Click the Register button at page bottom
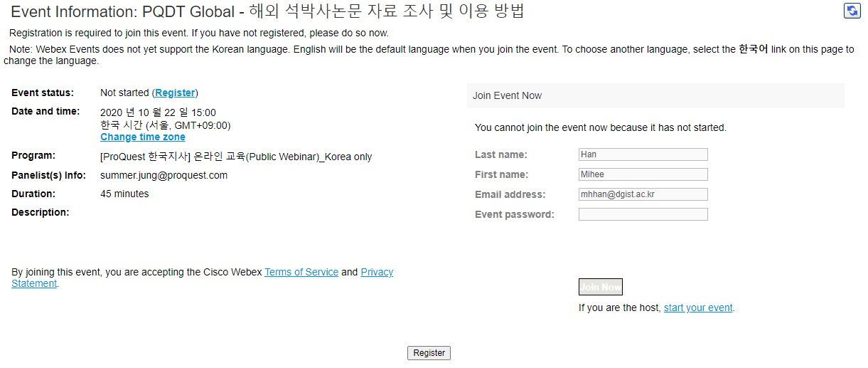868x368 pixels. (429, 353)
